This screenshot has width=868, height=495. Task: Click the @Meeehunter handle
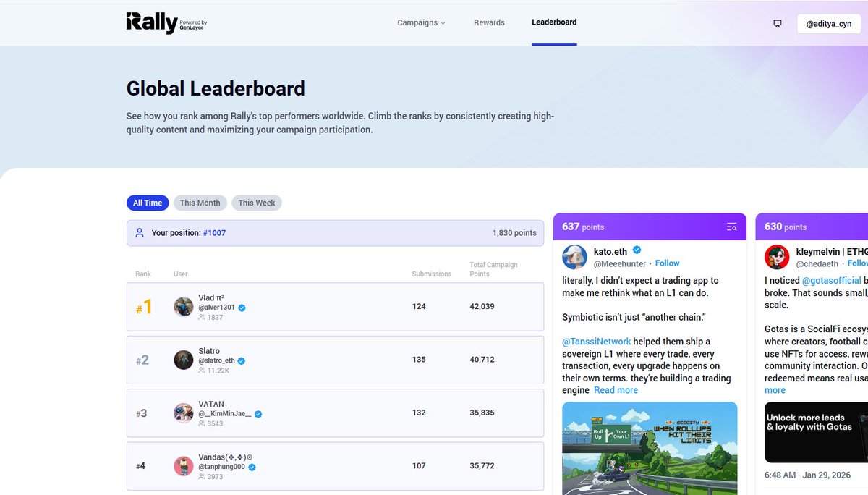pyautogui.click(x=620, y=263)
